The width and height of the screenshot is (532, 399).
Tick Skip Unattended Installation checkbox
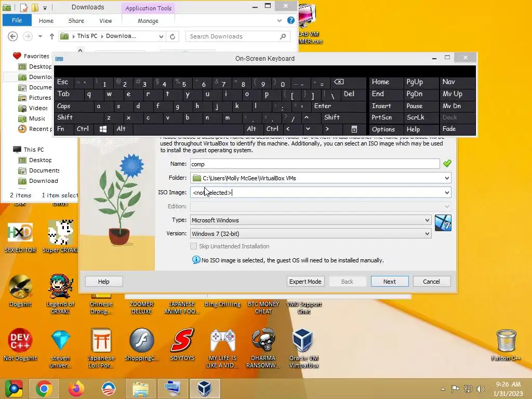[x=193, y=246]
